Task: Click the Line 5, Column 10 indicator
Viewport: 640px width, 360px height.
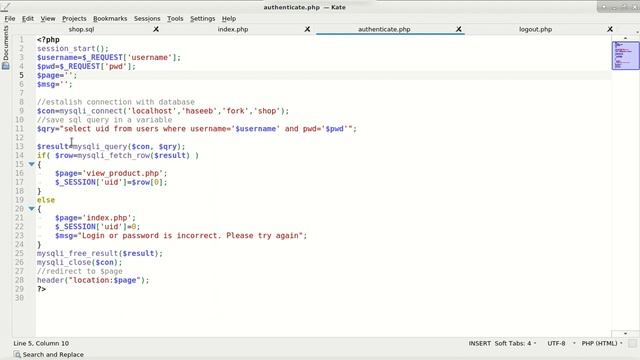Action: coord(41,343)
